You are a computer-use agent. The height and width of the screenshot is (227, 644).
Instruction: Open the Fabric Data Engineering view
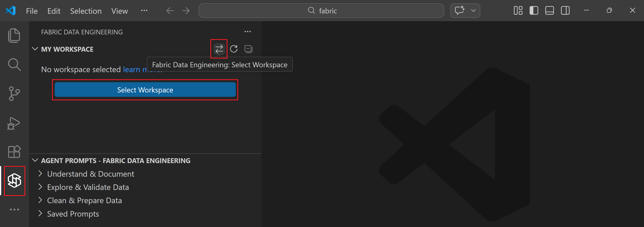coord(14,181)
